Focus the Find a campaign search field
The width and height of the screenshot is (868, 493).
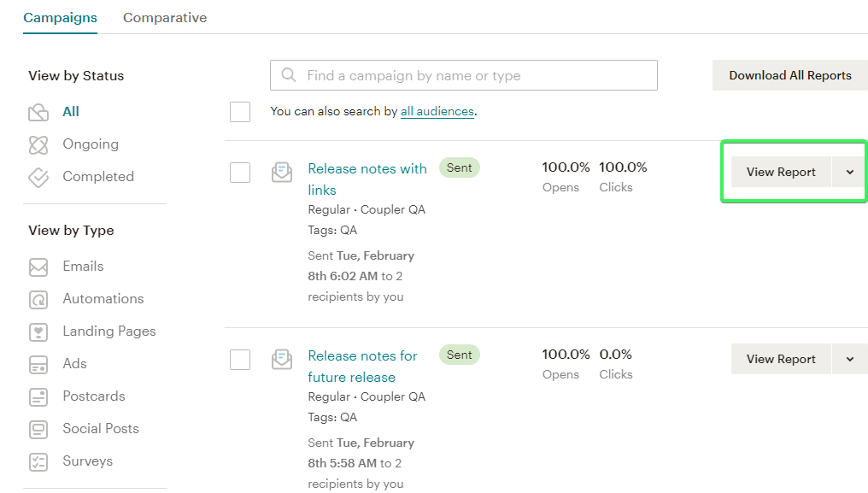point(464,75)
